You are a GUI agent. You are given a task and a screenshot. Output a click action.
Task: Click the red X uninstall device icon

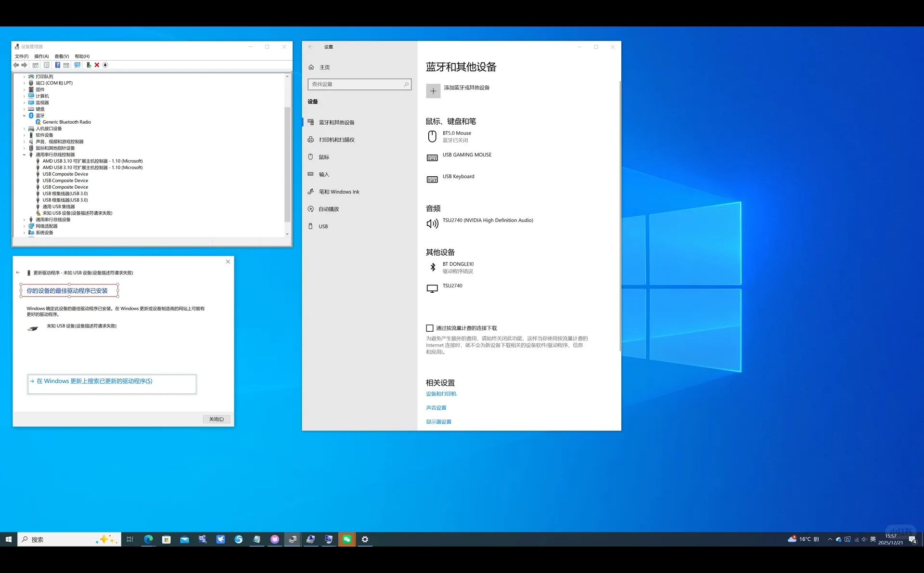click(x=97, y=65)
